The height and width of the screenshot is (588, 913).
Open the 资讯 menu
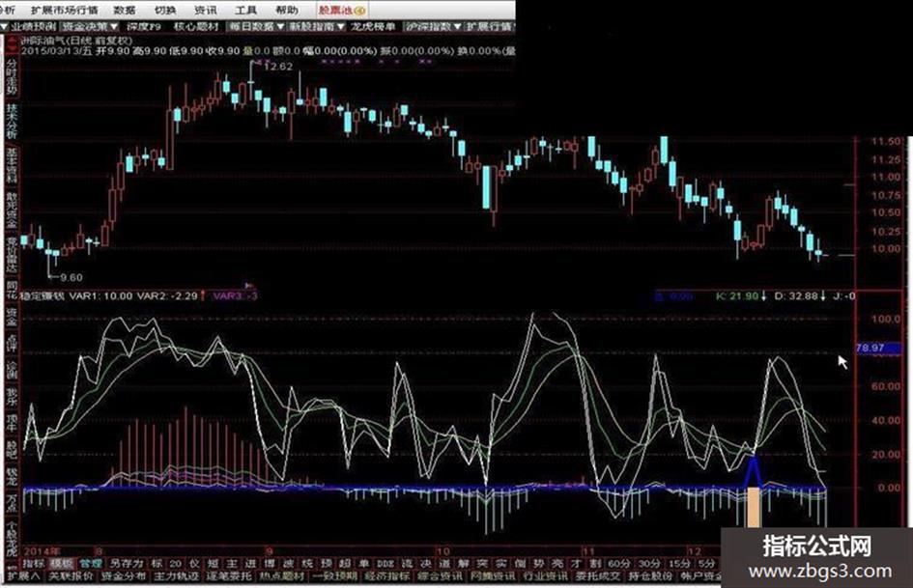point(205,10)
